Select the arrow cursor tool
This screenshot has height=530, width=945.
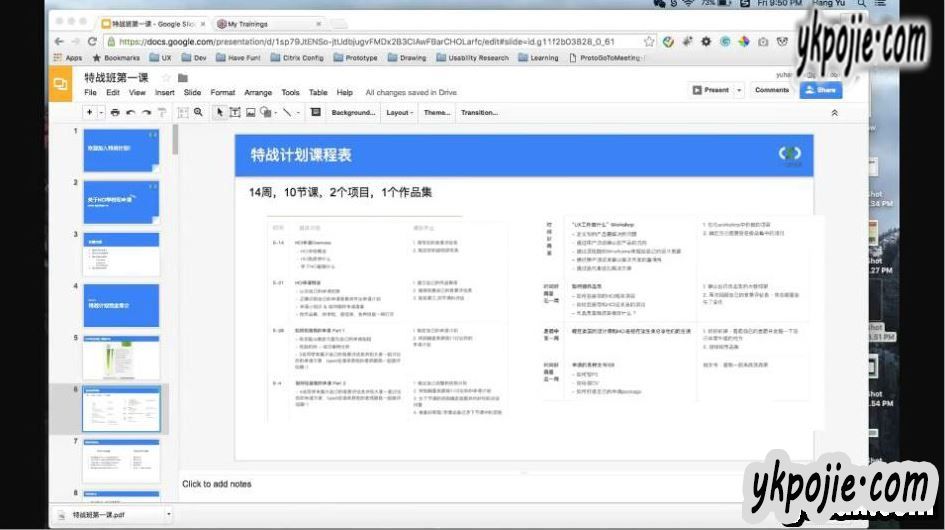219,113
